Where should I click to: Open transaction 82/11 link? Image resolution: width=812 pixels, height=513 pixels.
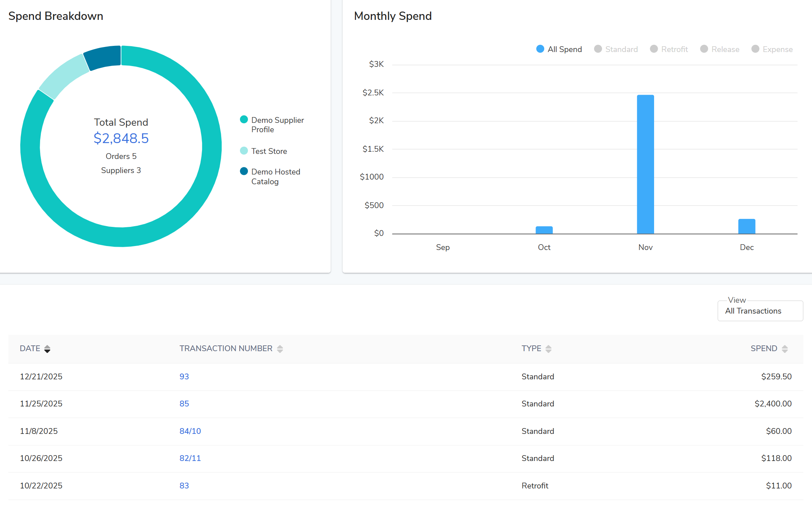pyautogui.click(x=190, y=458)
